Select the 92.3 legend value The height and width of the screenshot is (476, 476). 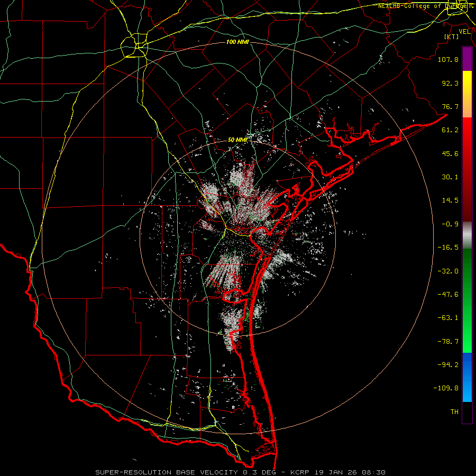coord(450,83)
